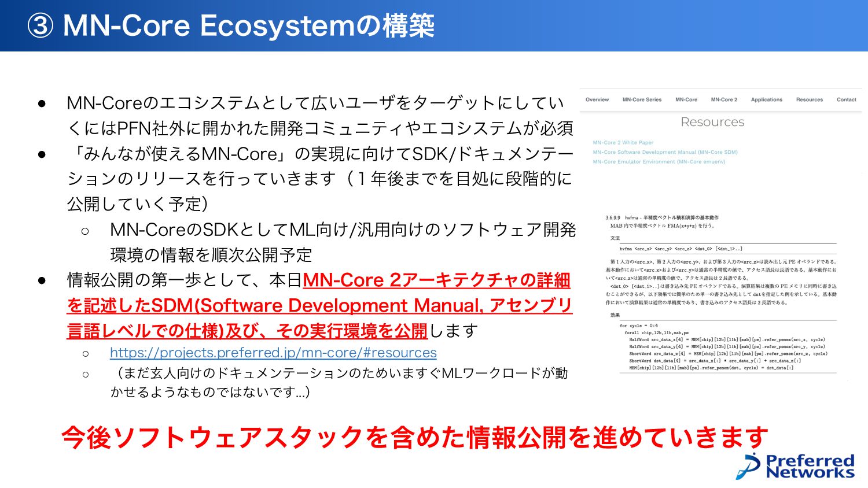Open the Applications nav item
Image resolution: width=868 pixels, height=488 pixels.
766,100
